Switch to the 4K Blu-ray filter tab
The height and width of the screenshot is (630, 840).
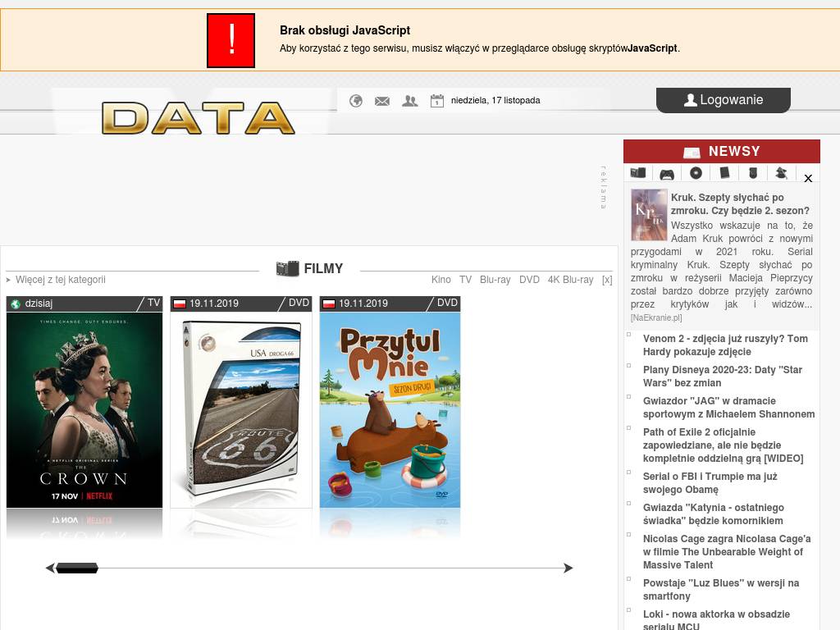click(570, 280)
